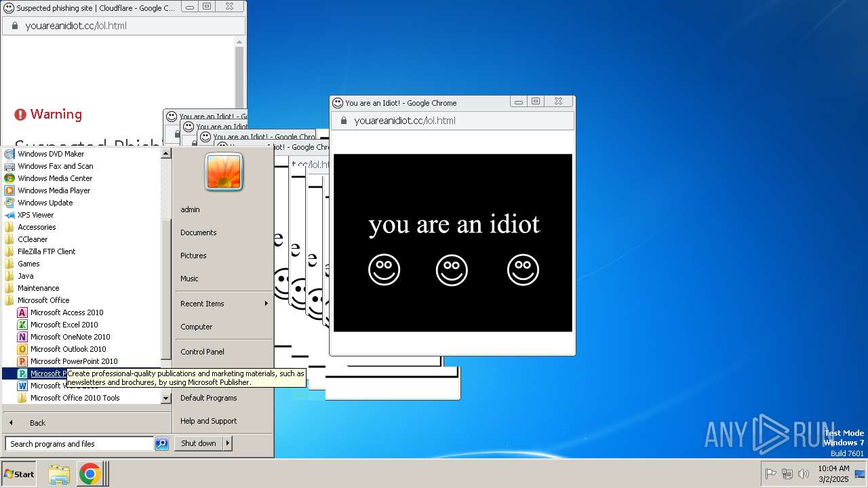Launch Microsoft Excel 2010
This screenshot has height=488, width=868.
(64, 325)
